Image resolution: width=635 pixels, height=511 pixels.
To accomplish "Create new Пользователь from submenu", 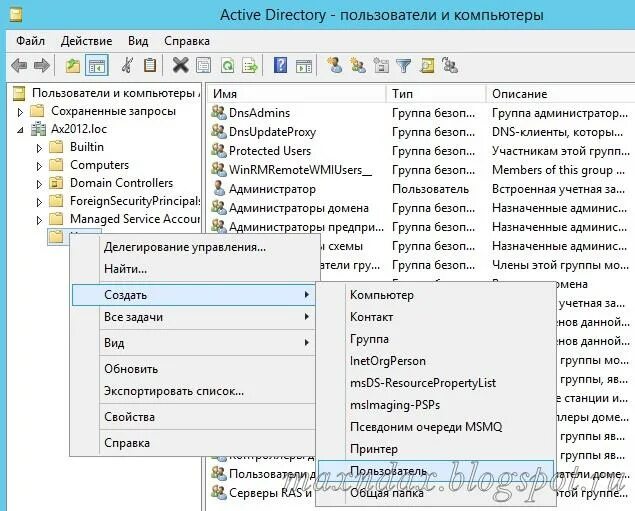I will pos(436,471).
